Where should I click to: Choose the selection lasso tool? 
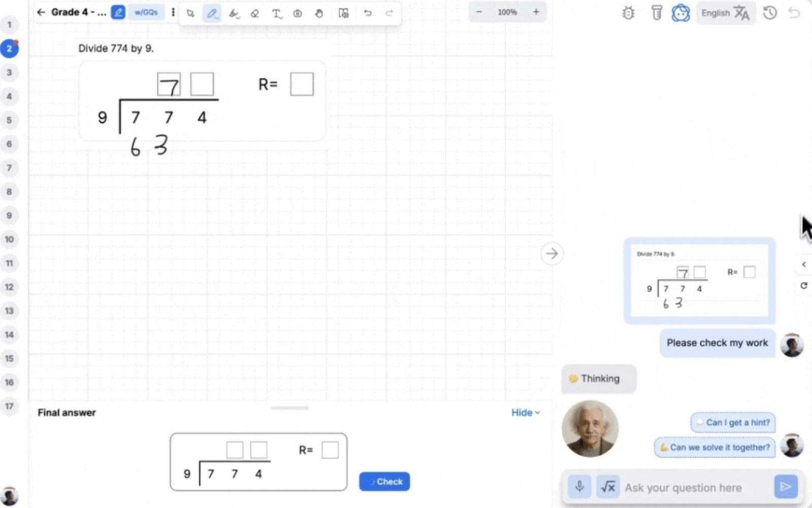coord(190,13)
